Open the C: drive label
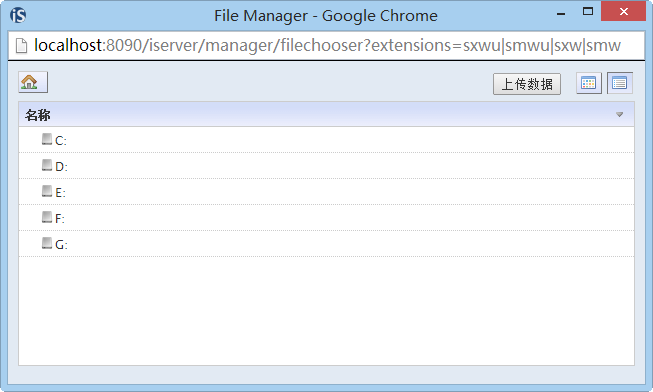653x392 pixels. [x=61, y=141]
